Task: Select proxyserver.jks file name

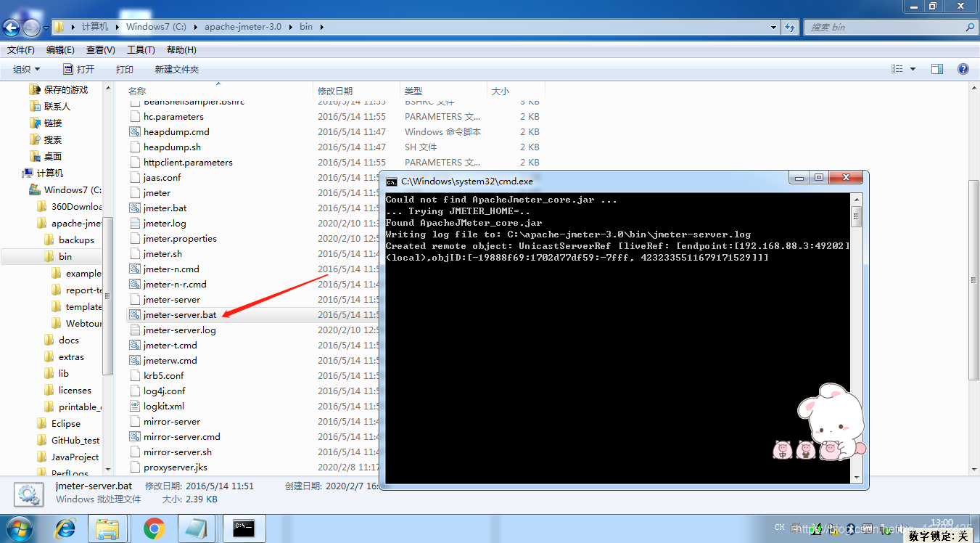Action: pyautogui.click(x=176, y=468)
